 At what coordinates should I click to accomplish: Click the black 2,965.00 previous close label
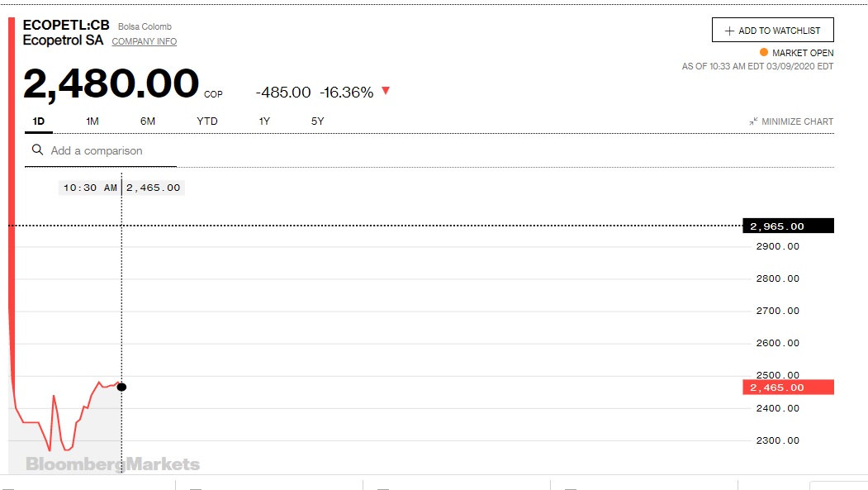[x=788, y=226]
